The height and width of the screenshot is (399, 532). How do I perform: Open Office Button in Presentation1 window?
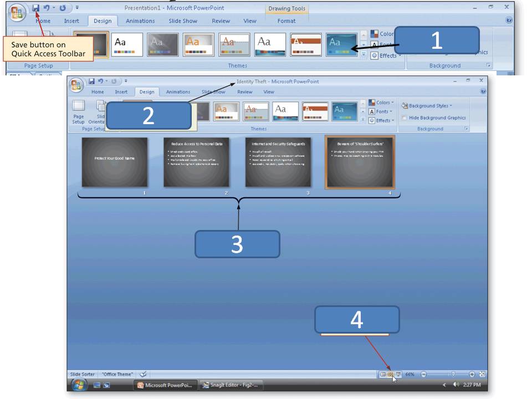click(x=17, y=13)
